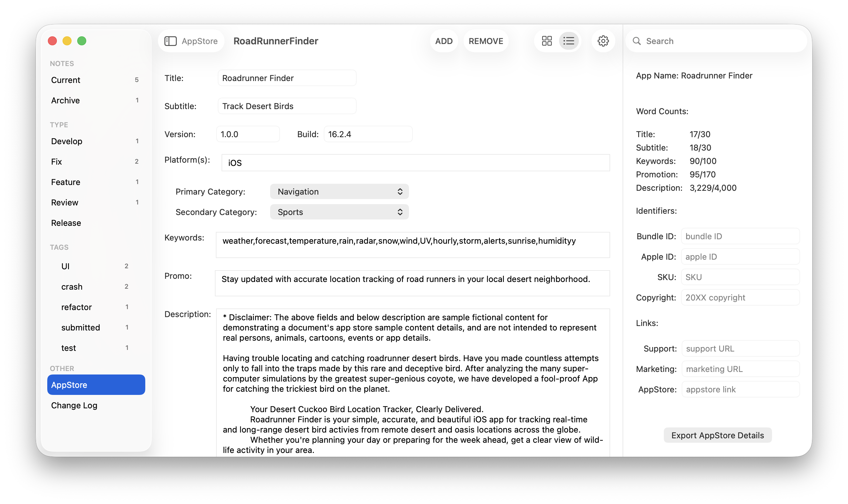Switch to grid view layout

[547, 41]
